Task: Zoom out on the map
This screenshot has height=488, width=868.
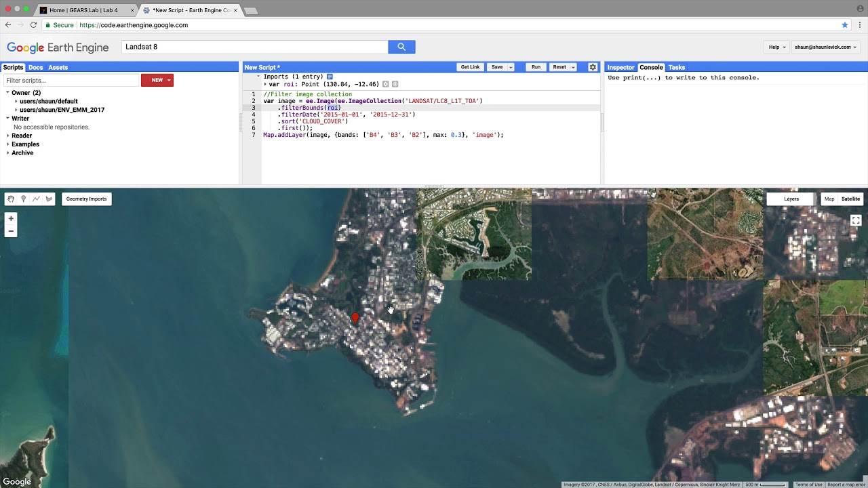Action: point(11,231)
